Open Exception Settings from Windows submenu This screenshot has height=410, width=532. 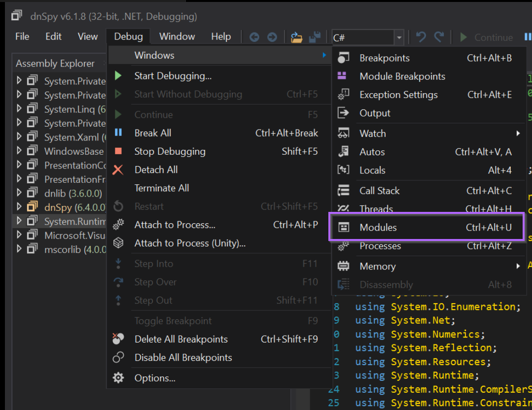398,95
